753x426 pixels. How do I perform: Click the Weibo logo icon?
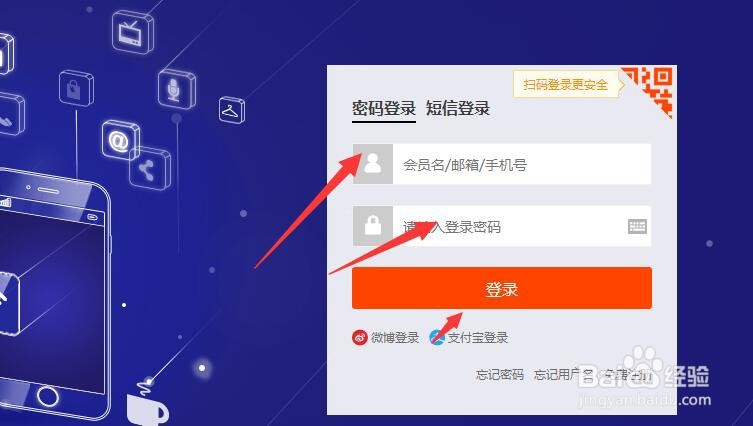pyautogui.click(x=359, y=338)
